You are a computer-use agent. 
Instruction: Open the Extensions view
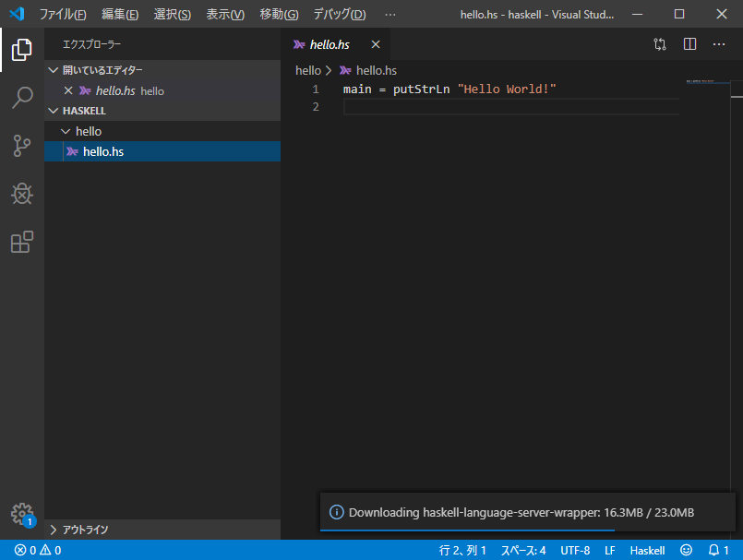tap(21, 242)
